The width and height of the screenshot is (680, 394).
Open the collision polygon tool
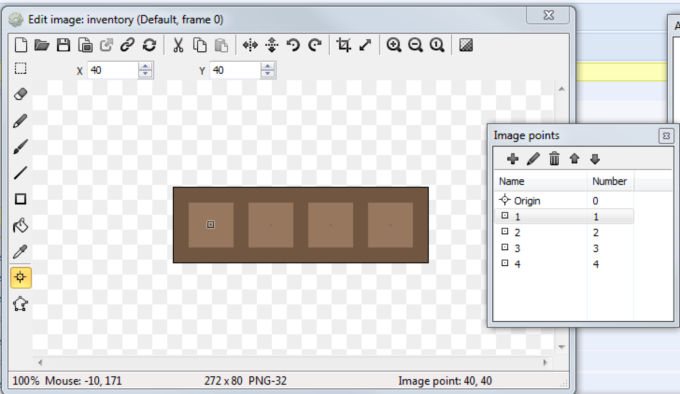[x=20, y=304]
